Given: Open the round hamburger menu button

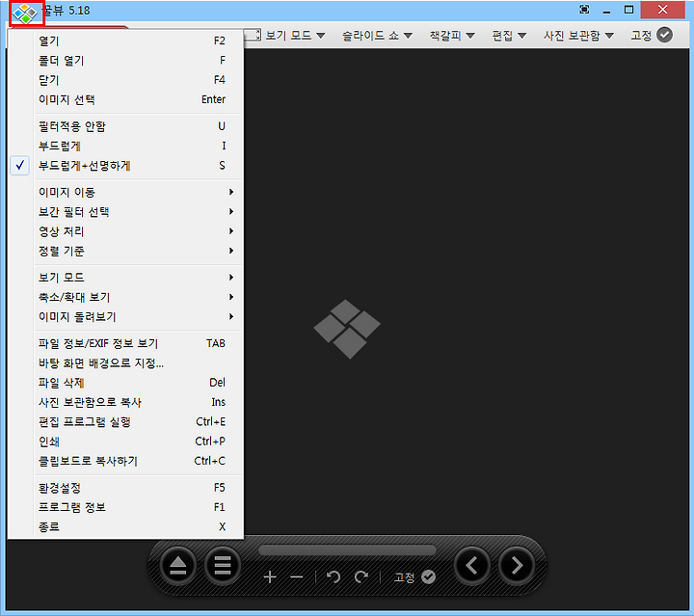Looking at the screenshot, I should [223, 566].
